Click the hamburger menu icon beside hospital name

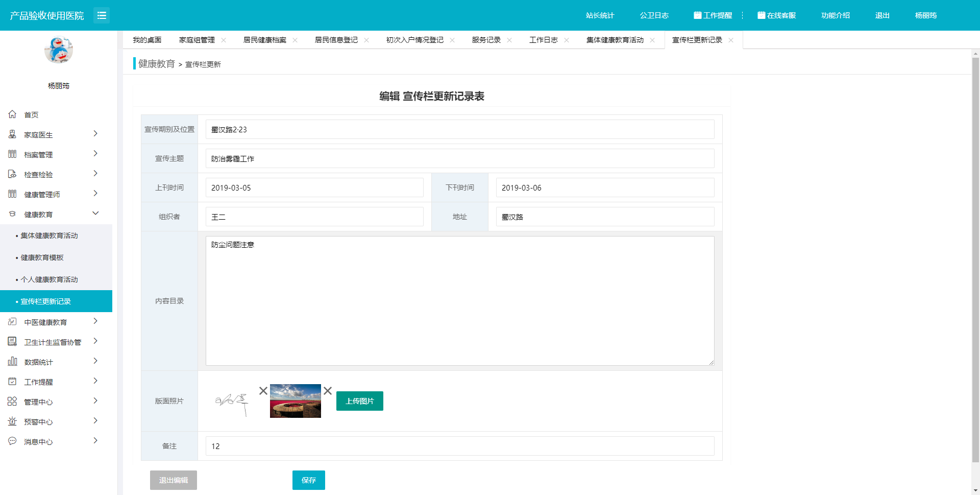pos(102,15)
